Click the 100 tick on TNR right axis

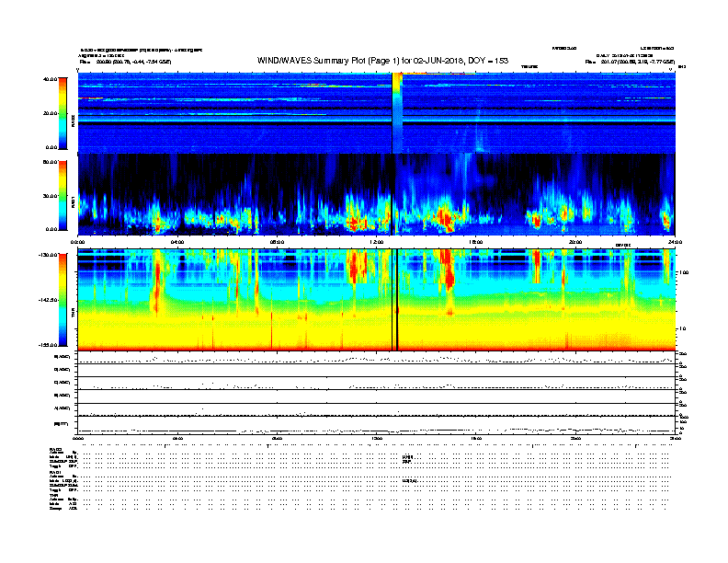pos(684,272)
